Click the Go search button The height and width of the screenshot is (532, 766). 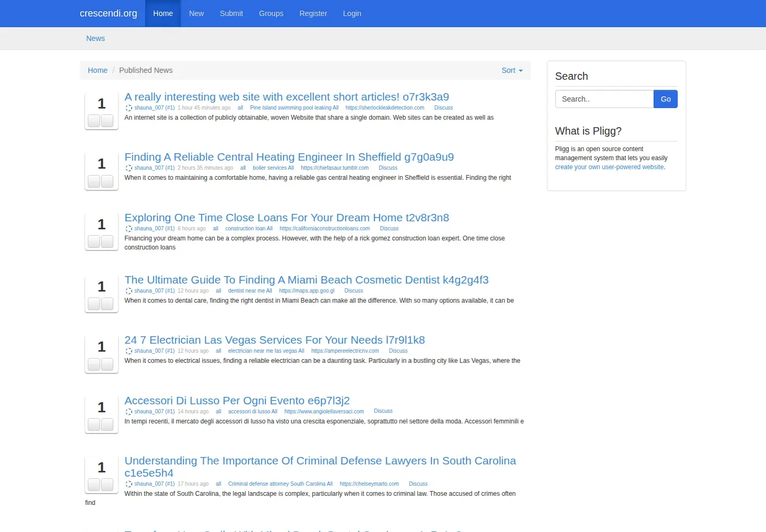click(x=665, y=99)
